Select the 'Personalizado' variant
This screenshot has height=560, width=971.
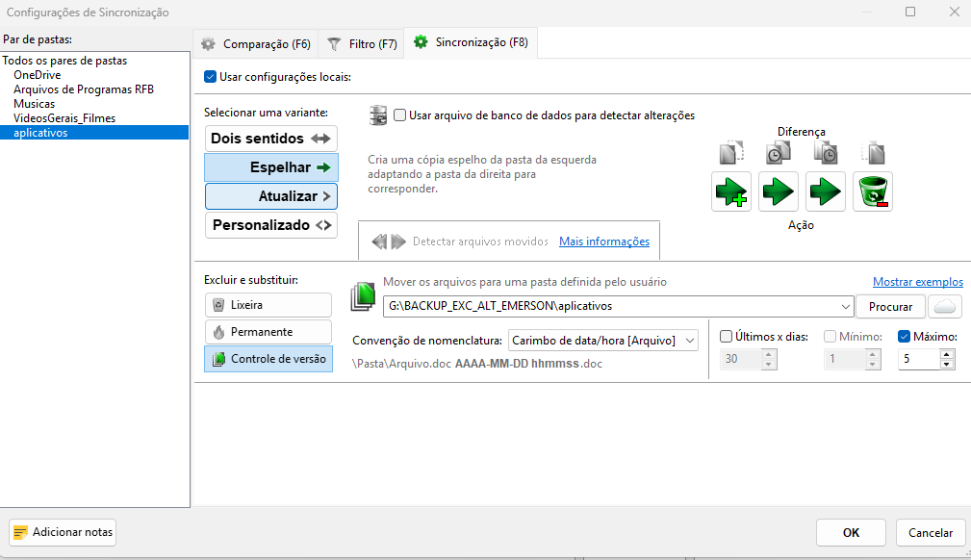pos(271,225)
